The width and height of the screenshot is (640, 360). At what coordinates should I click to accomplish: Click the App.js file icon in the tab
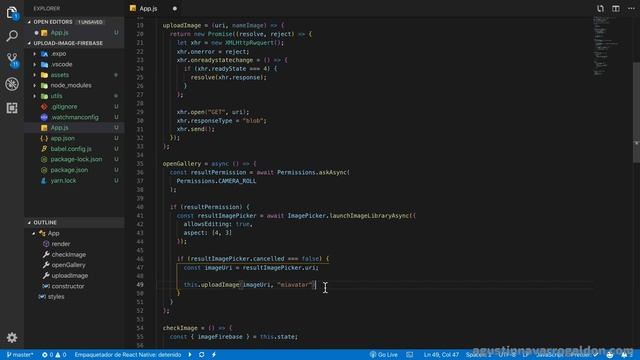(x=133, y=9)
